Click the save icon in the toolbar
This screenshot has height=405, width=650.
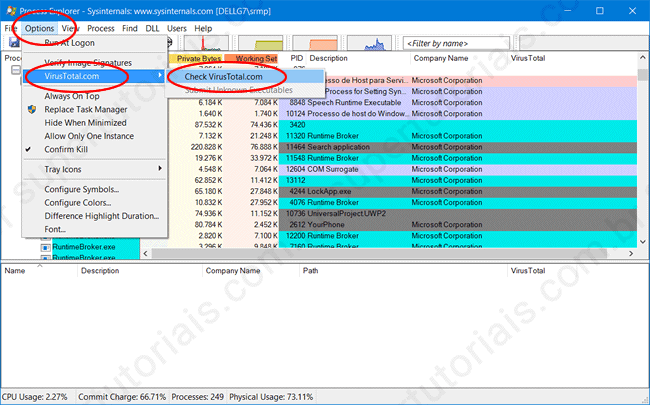(13, 44)
